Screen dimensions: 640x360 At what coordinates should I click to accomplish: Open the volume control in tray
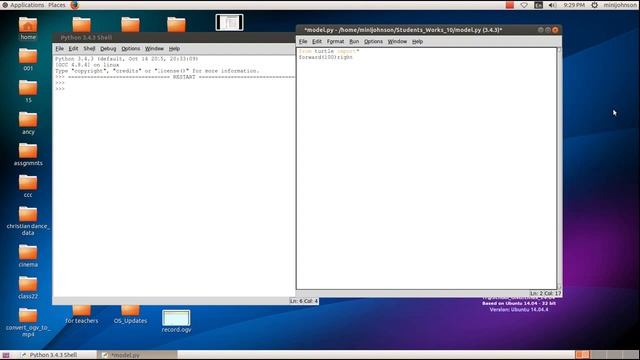tap(553, 5)
